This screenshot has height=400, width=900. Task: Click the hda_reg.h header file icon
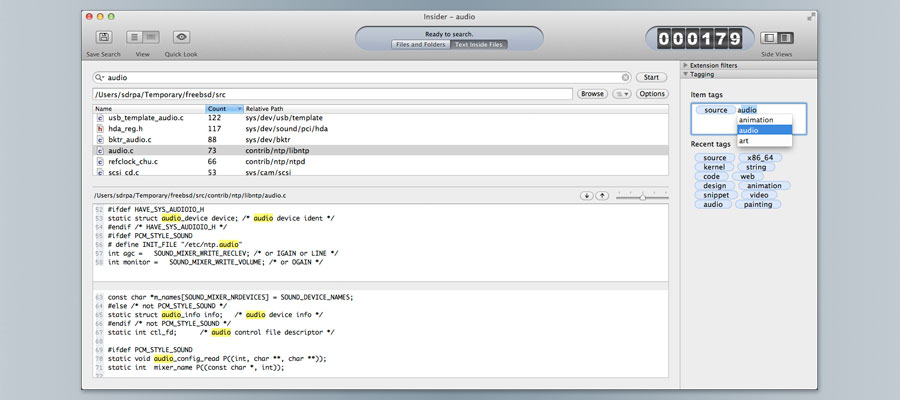pyautogui.click(x=99, y=129)
